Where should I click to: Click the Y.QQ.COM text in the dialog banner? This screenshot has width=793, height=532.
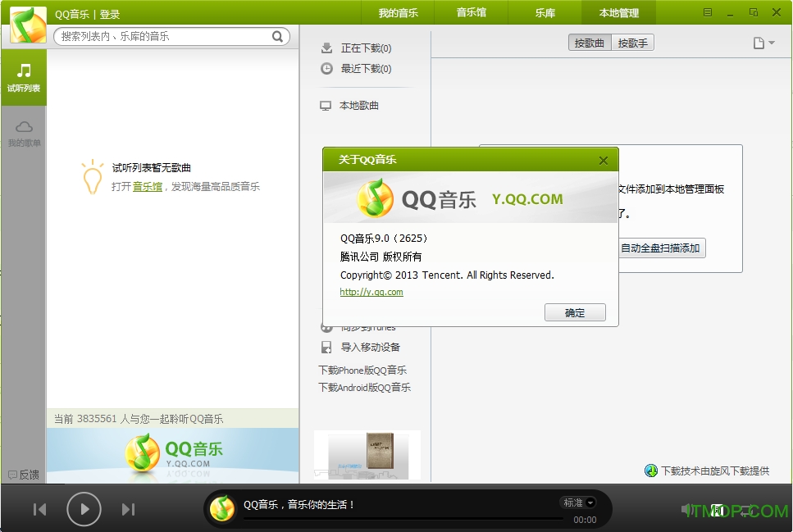pyautogui.click(x=527, y=199)
